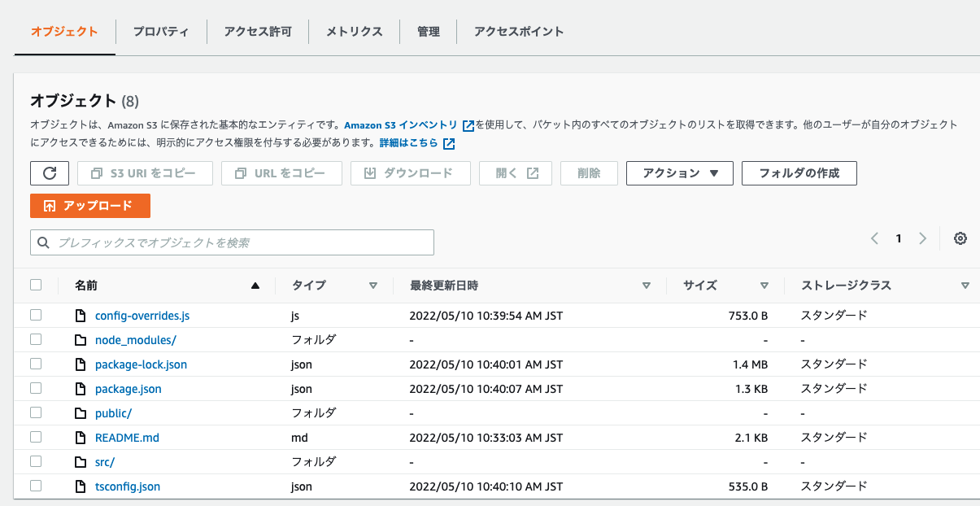Toggle the 名前 column sort arrow
This screenshot has height=506, width=980.
pyautogui.click(x=255, y=286)
